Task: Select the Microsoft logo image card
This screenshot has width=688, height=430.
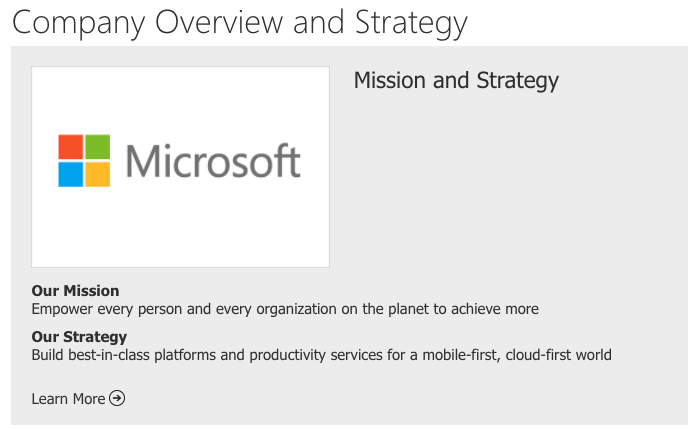Action: pos(180,167)
